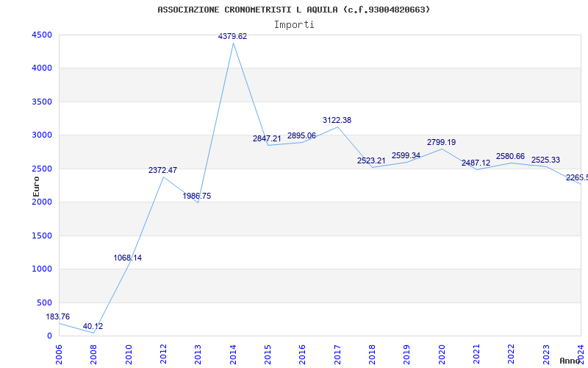Select data label 2847.21

click(x=267, y=138)
